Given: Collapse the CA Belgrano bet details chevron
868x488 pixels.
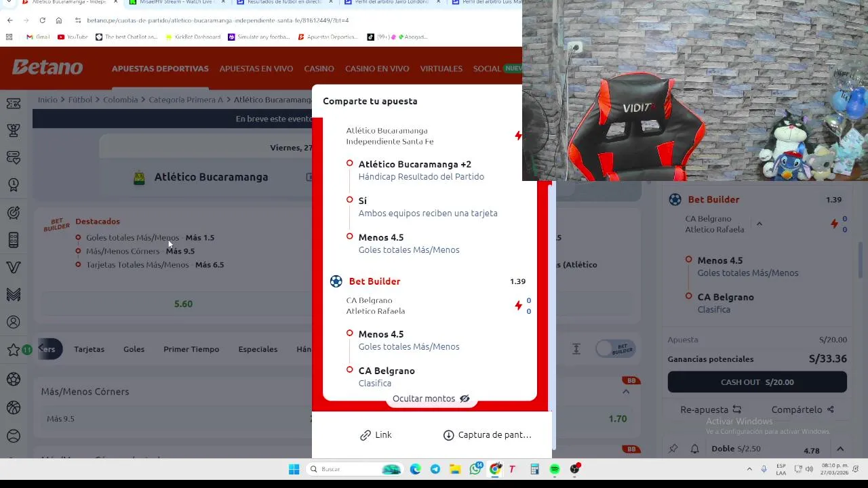Looking at the screenshot, I should 759,224.
